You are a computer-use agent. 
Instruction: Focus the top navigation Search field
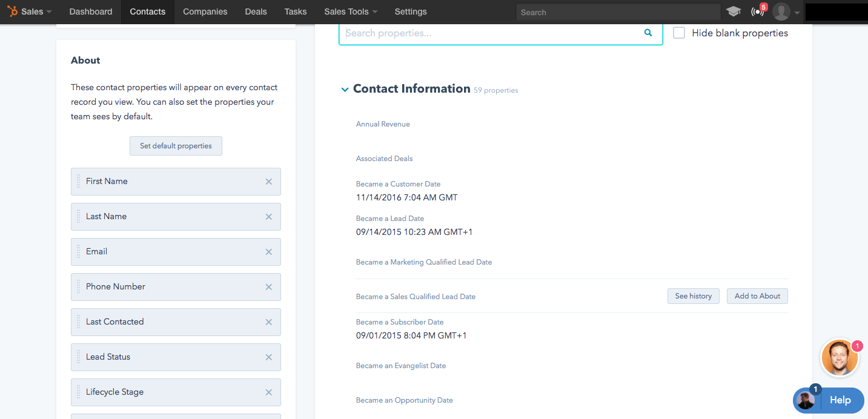618,12
